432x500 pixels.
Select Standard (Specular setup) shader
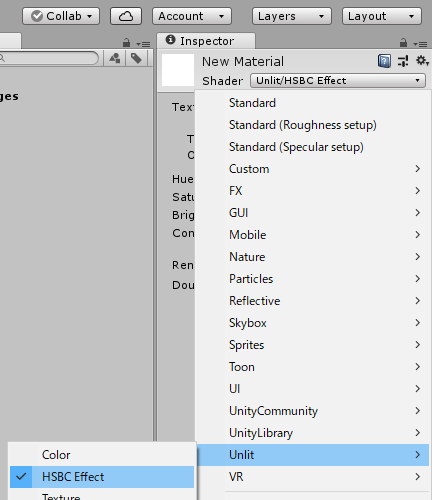click(312, 147)
